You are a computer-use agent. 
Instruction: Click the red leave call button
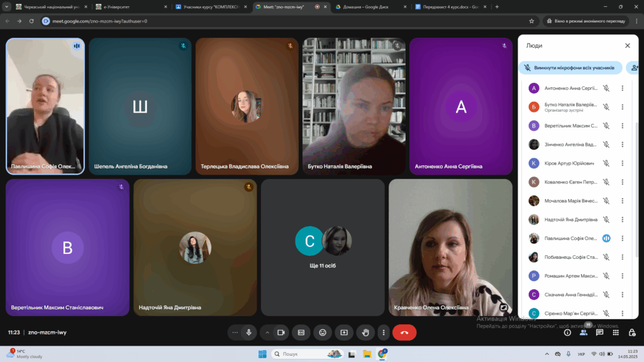[x=404, y=332]
